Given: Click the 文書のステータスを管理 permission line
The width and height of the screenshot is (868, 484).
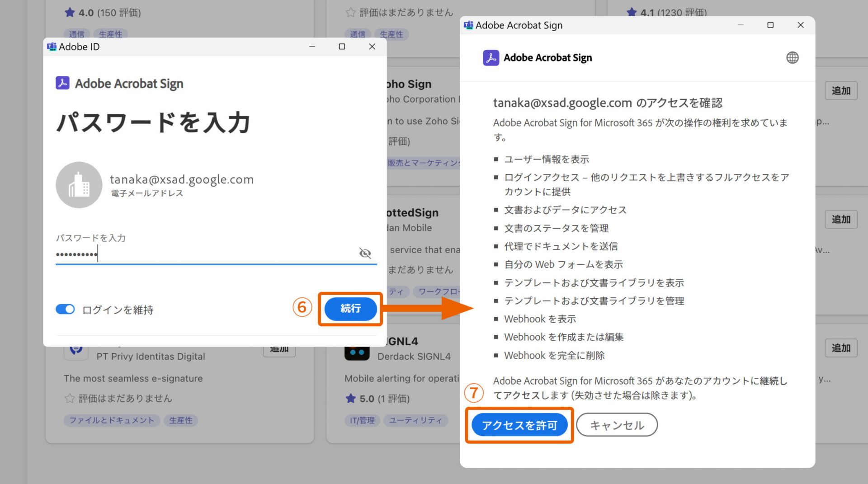Looking at the screenshot, I should coord(557,228).
